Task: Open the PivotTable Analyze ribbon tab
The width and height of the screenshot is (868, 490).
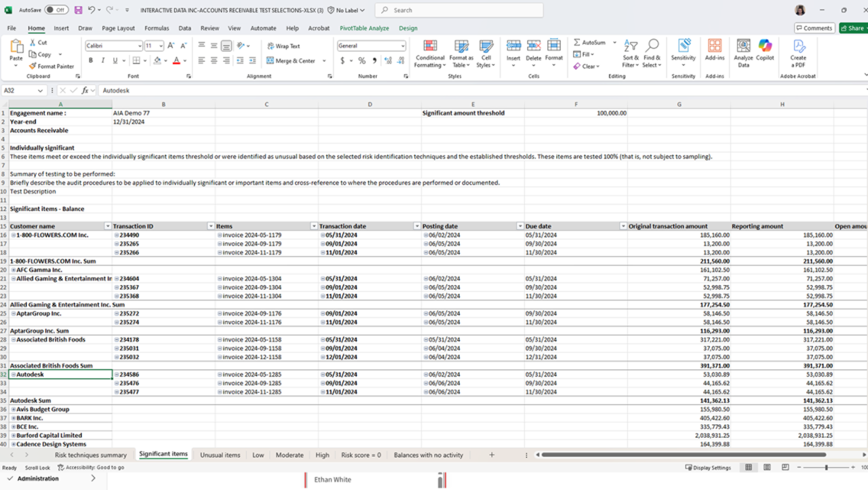Action: click(x=364, y=29)
